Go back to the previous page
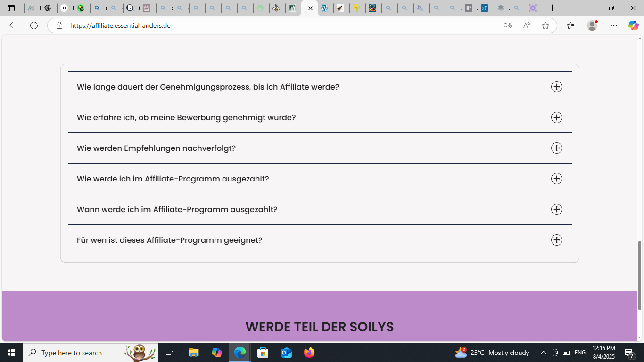Screen dimensions: 644x362 pos(13,25)
